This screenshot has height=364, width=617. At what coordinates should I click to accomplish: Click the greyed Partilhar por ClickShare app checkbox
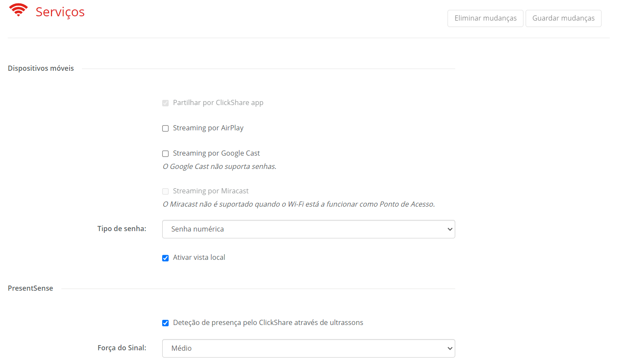pos(165,103)
